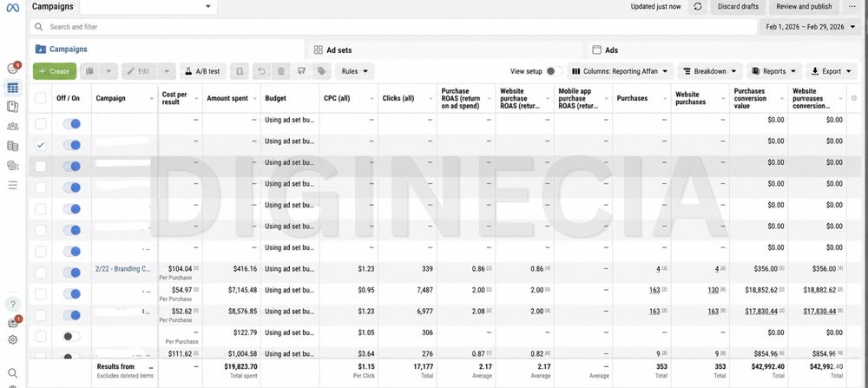This screenshot has width=868, height=388.
Task: Click in the Search and filter field
Action: [393, 27]
